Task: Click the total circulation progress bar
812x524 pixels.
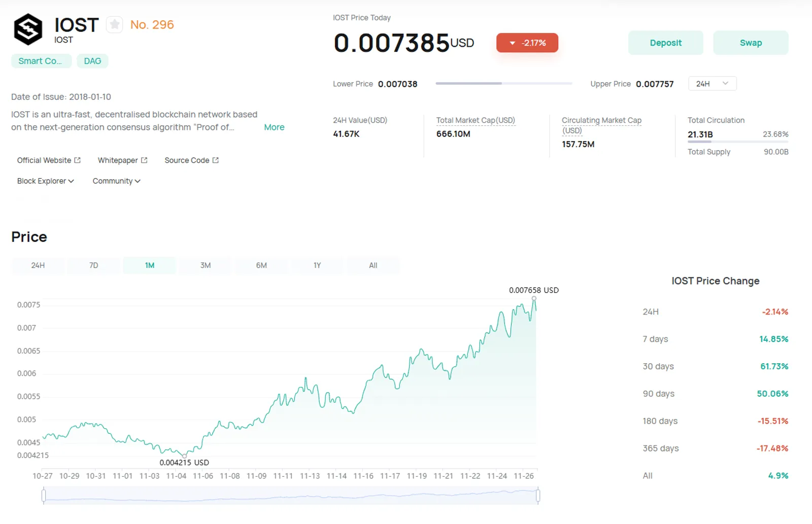Action: [738, 142]
